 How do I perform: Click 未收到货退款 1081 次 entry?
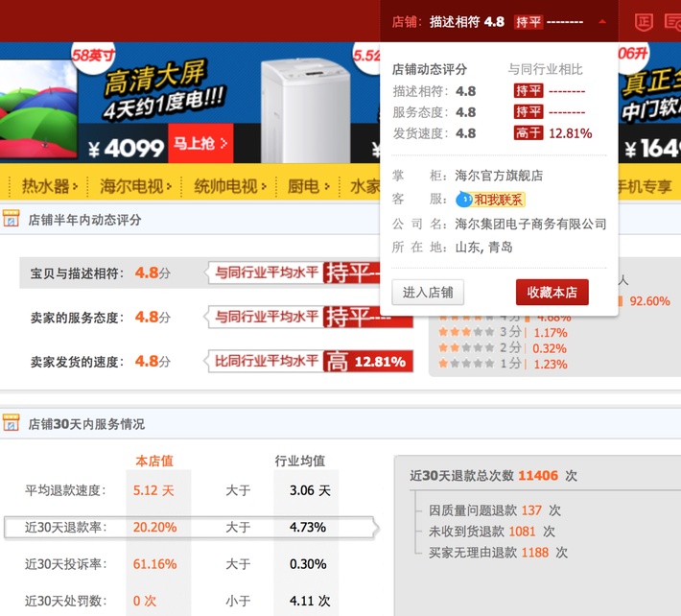(492, 531)
